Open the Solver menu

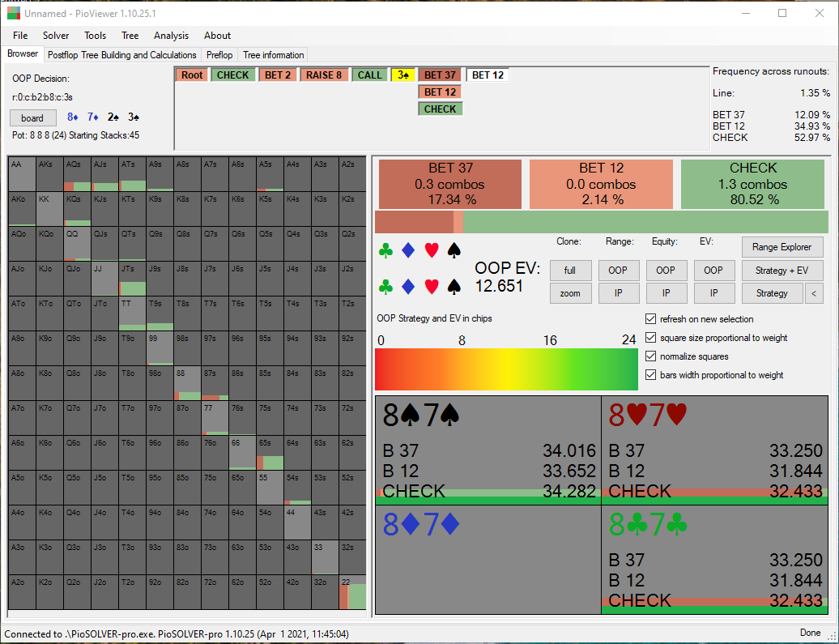pyautogui.click(x=56, y=36)
